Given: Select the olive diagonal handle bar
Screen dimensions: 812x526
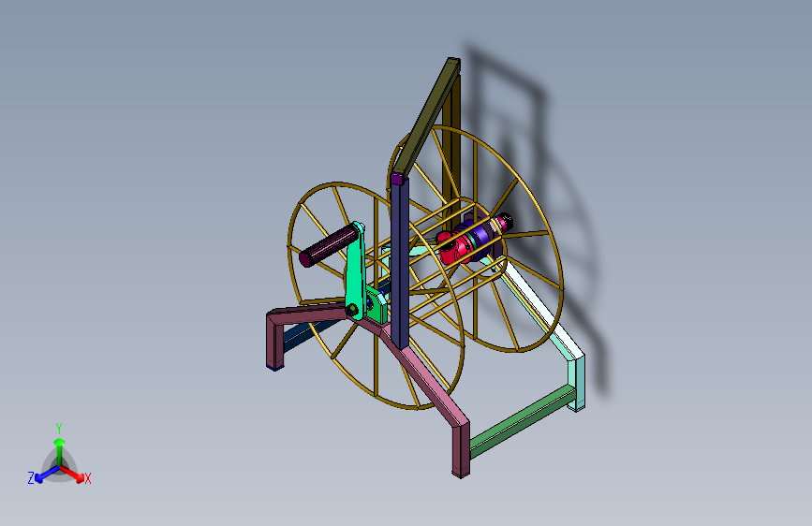Looking at the screenshot, I should (x=429, y=116).
